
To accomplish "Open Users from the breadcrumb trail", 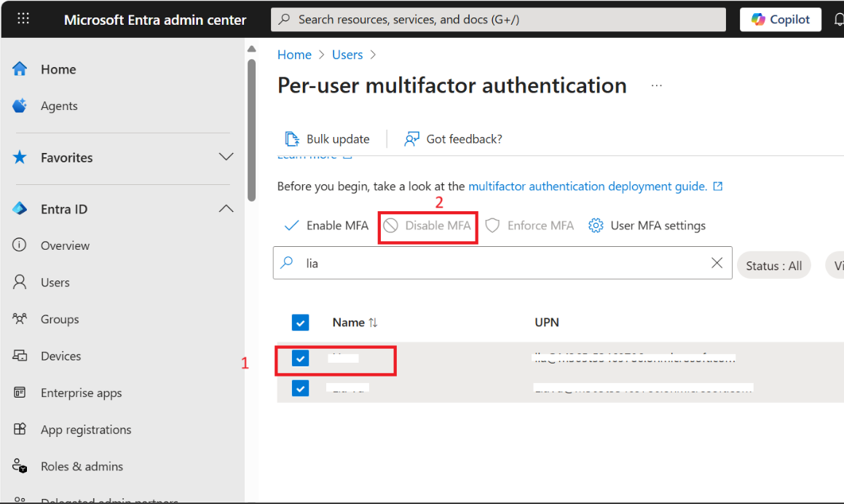I will click(x=347, y=55).
